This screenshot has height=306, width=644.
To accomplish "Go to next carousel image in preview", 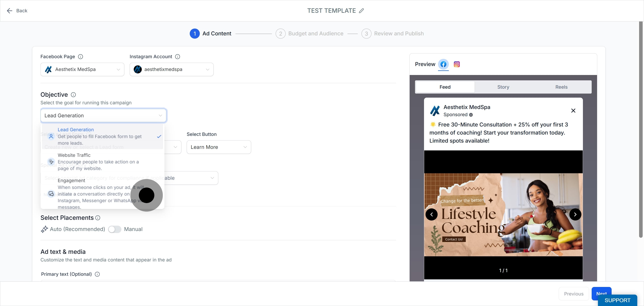I will coord(575,214).
